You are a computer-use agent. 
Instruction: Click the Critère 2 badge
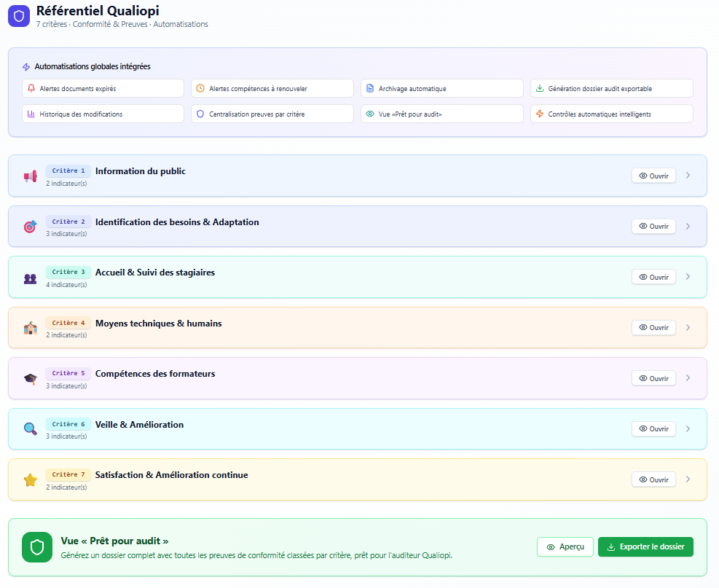[x=68, y=222]
